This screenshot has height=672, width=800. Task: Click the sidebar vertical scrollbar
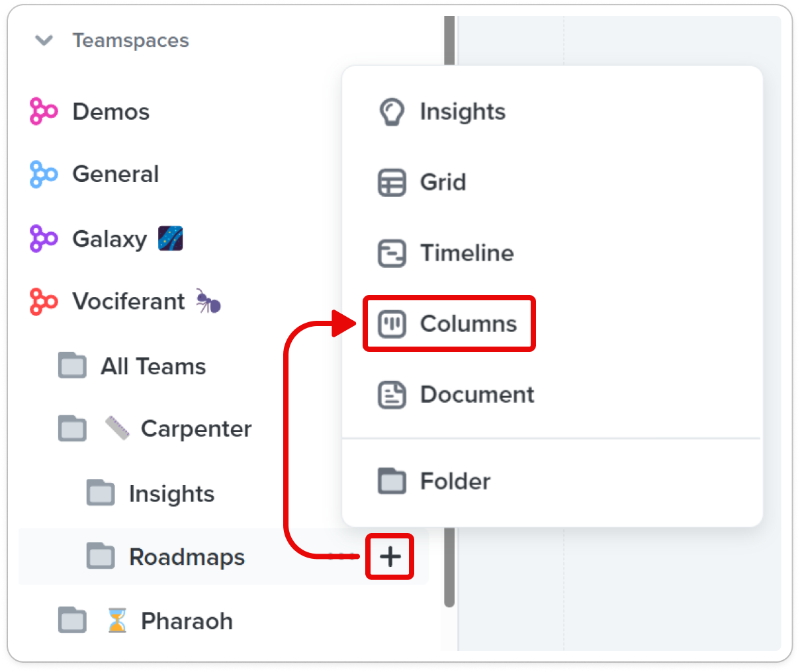(450, 311)
